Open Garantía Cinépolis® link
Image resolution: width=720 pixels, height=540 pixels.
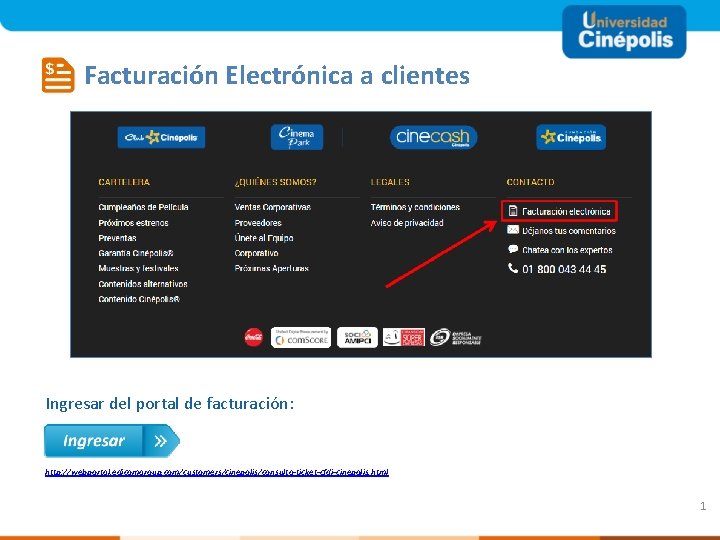(136, 253)
